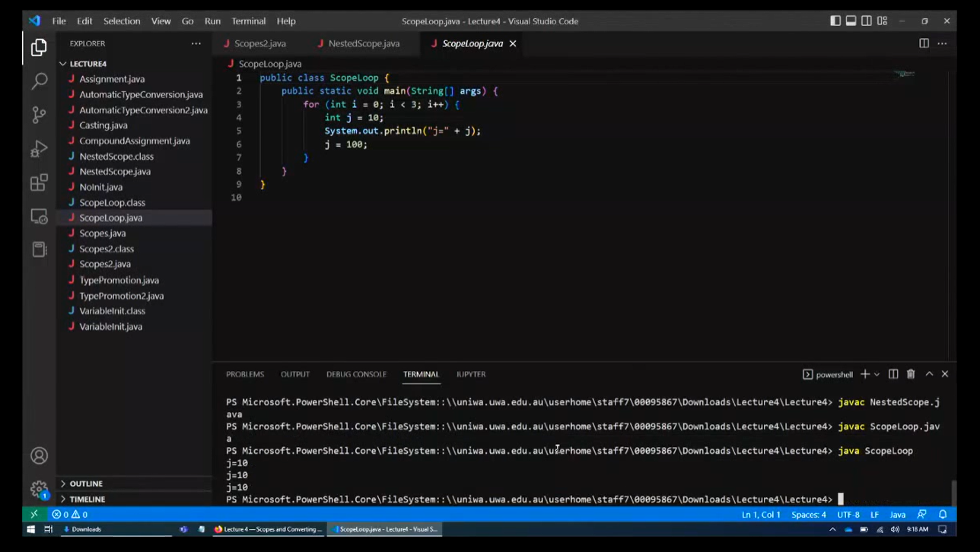Click the Spaces: 4 indentation setting
Screen dimensions: 980x552
(x=808, y=515)
